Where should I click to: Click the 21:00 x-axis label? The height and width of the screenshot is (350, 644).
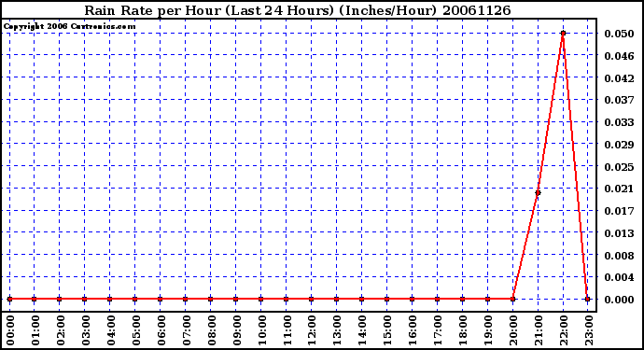[539, 330]
